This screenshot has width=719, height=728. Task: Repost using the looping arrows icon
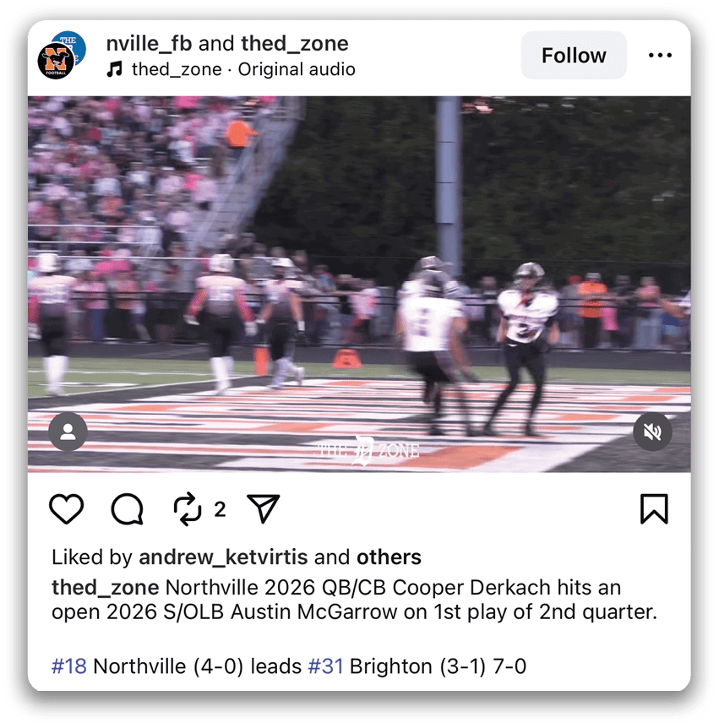(x=188, y=509)
